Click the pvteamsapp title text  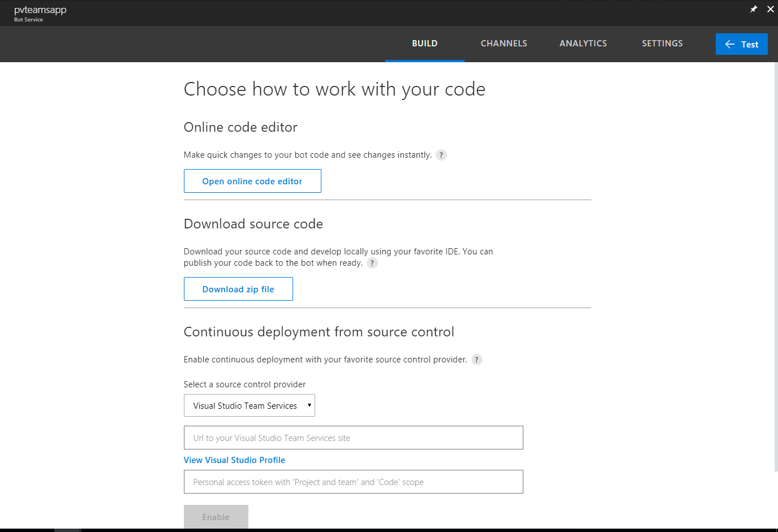pyautogui.click(x=40, y=10)
